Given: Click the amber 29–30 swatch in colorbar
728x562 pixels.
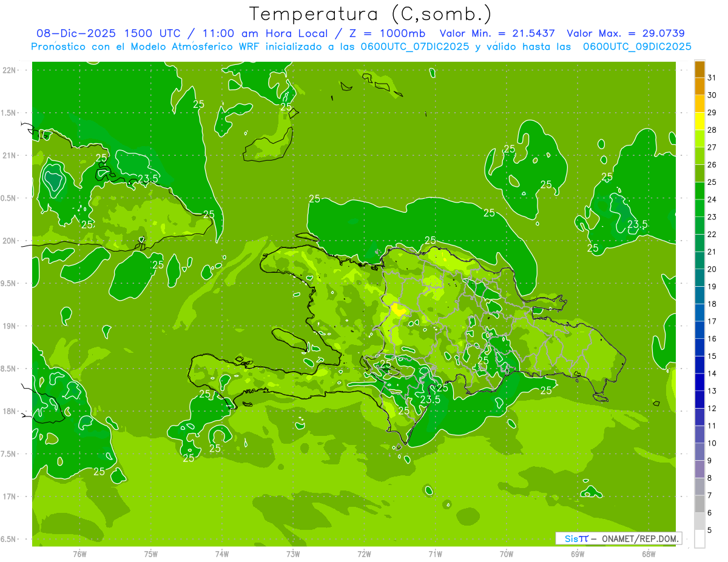Looking at the screenshot, I should [x=699, y=104].
